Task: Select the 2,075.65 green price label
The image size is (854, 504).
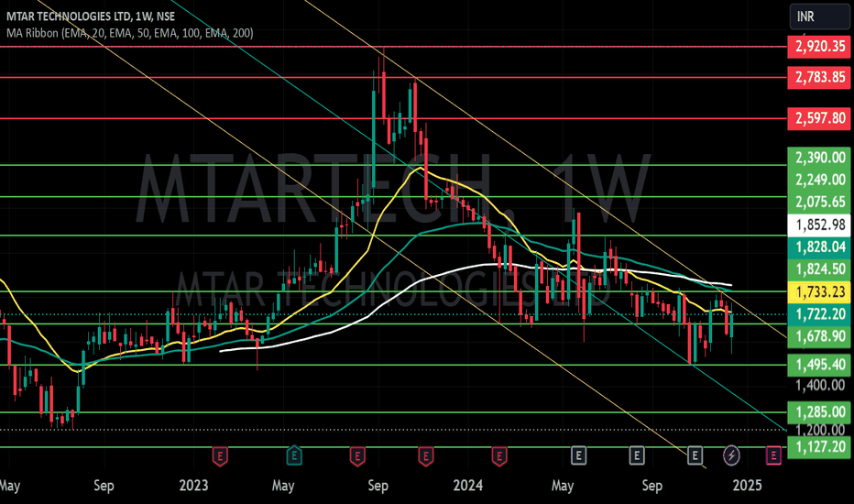Action: pyautogui.click(x=819, y=203)
